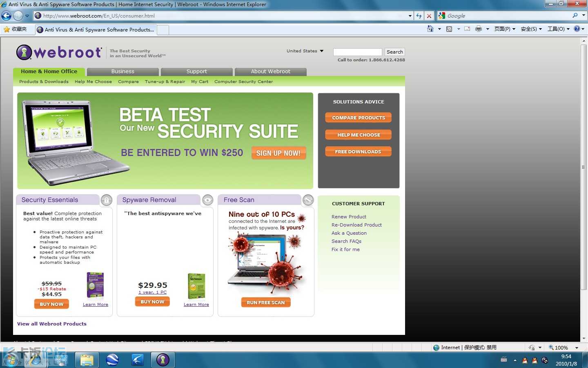This screenshot has width=588, height=368.
Task: Click the refresh icon beside the address bar
Action: click(419, 16)
